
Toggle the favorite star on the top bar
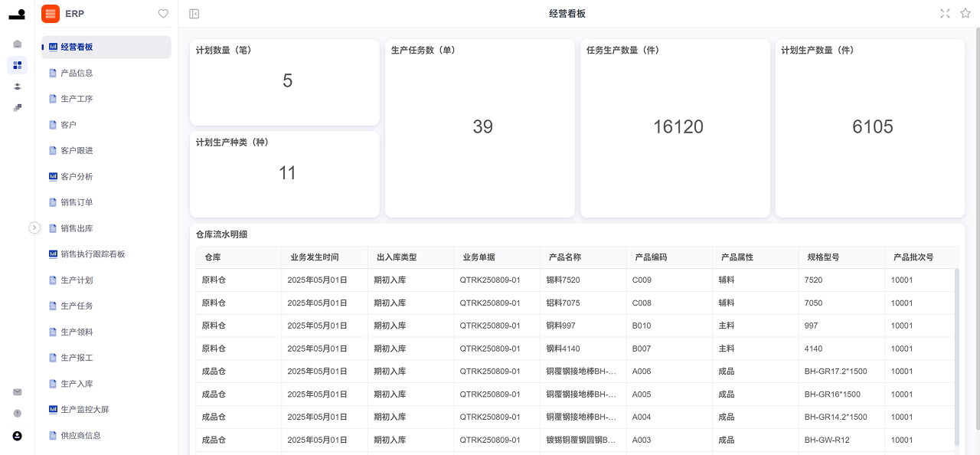click(965, 13)
